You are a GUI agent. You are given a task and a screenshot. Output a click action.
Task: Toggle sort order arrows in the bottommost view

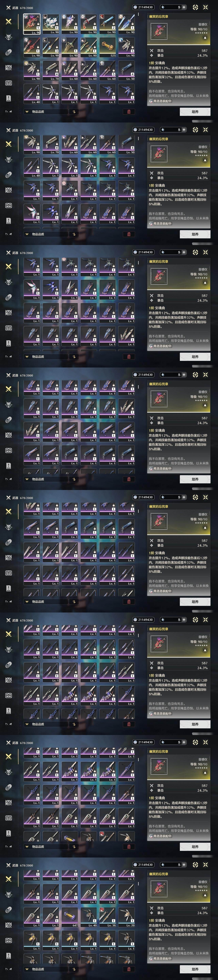click(74, 969)
